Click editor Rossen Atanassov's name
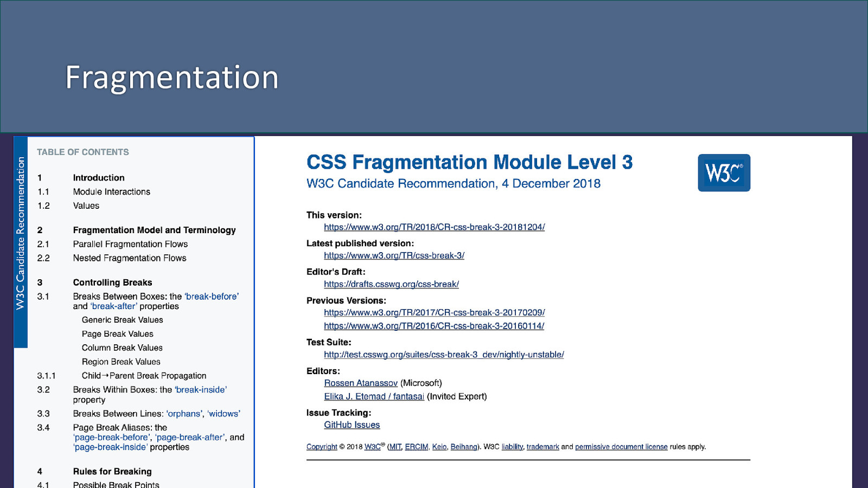The width and height of the screenshot is (868, 488). [361, 383]
